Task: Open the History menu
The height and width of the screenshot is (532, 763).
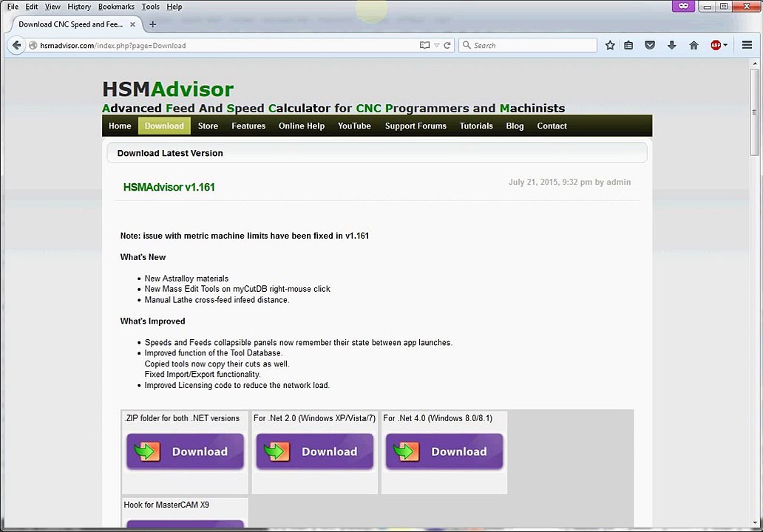Action: pyautogui.click(x=79, y=7)
